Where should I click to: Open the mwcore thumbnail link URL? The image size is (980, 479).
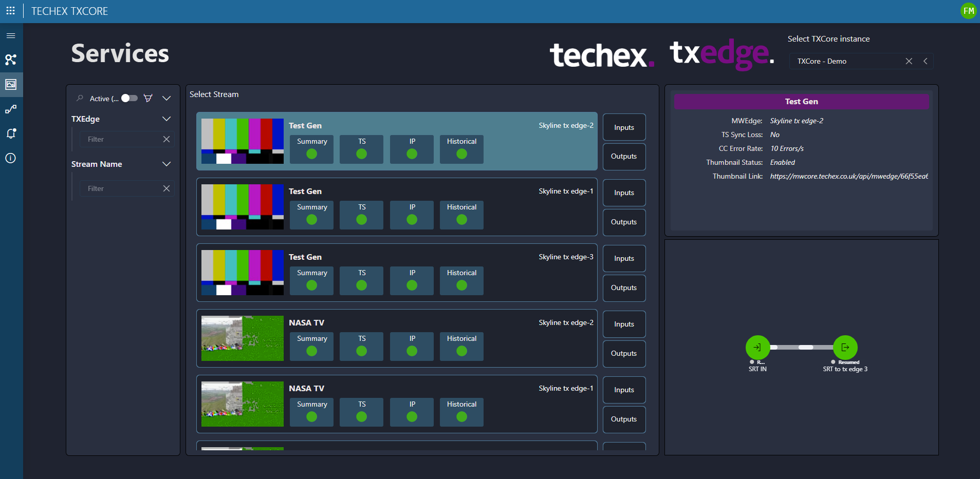click(848, 176)
